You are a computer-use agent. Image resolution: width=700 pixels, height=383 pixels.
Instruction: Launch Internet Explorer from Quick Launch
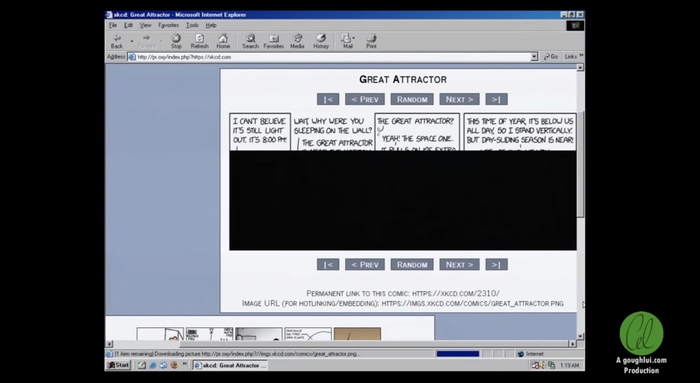[x=153, y=365]
